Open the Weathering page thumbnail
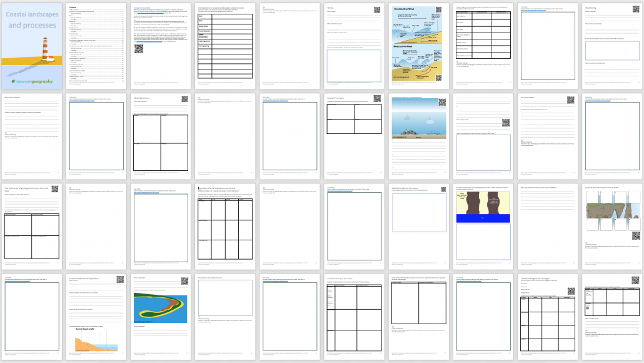This screenshot has height=363, width=644. coord(612,46)
